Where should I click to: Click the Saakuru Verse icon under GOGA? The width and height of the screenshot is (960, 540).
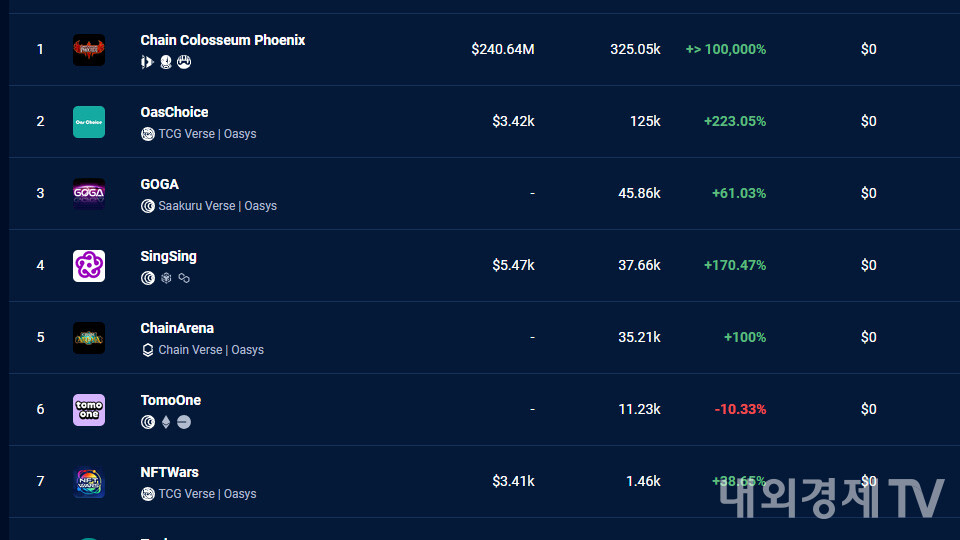point(148,206)
